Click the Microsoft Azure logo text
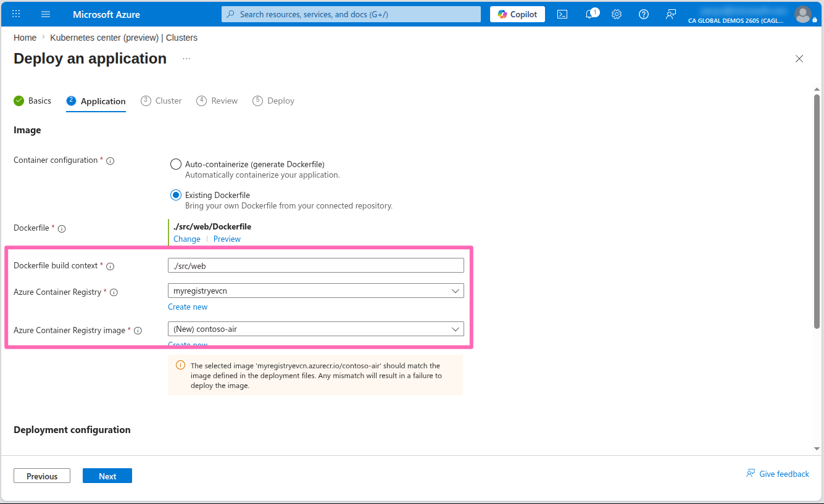Screen dimensions: 824x504 (106, 14)
